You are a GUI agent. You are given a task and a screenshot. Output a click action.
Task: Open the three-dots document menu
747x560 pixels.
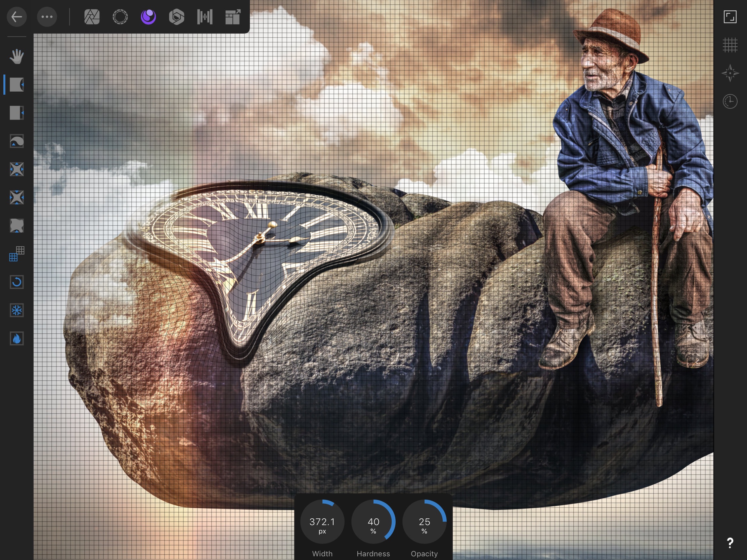(47, 16)
